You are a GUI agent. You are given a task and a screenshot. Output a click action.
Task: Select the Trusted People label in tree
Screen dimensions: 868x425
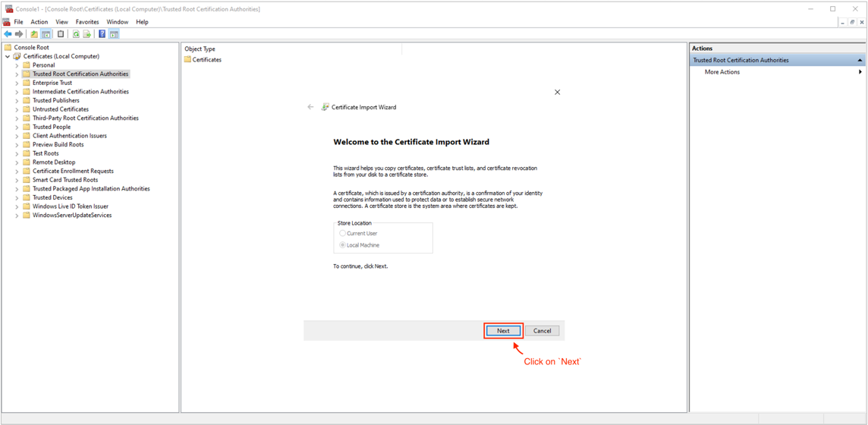(x=52, y=127)
